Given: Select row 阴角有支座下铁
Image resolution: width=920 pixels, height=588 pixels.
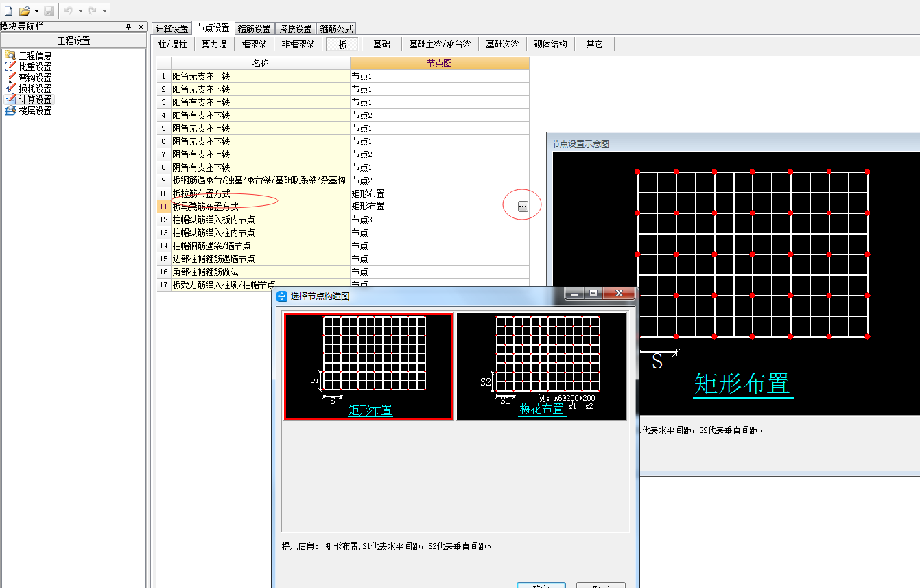Looking at the screenshot, I should tap(261, 167).
